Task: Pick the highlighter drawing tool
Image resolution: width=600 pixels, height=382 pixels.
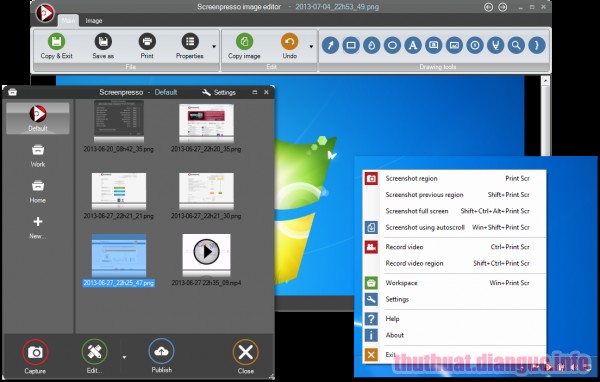Action: tap(496, 45)
